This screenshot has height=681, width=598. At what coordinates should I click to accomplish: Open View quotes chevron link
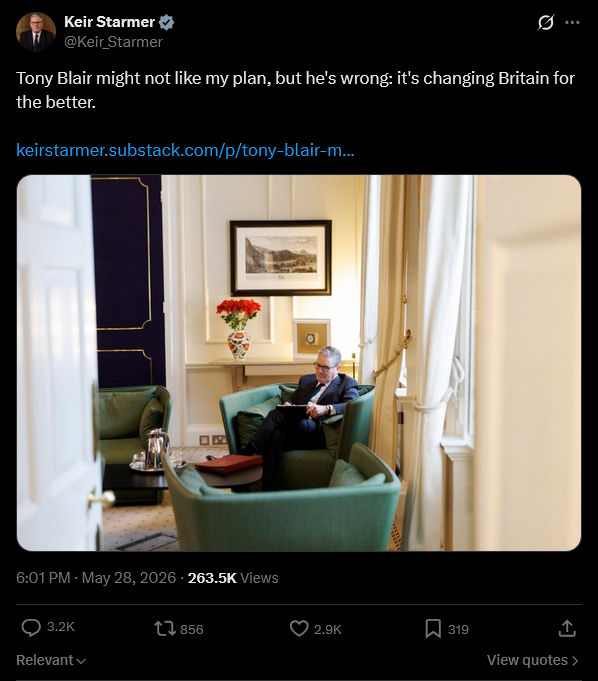pos(533,660)
